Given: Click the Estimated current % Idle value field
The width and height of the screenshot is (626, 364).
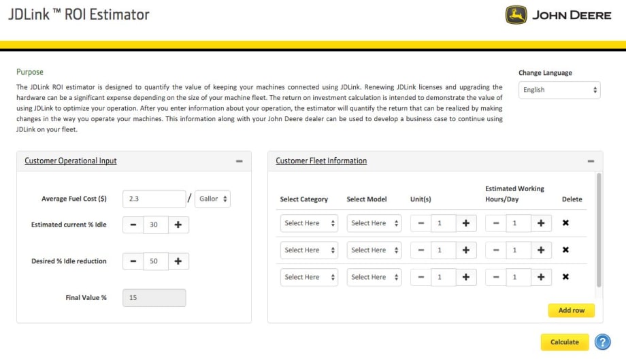Looking at the screenshot, I should (x=156, y=225).
